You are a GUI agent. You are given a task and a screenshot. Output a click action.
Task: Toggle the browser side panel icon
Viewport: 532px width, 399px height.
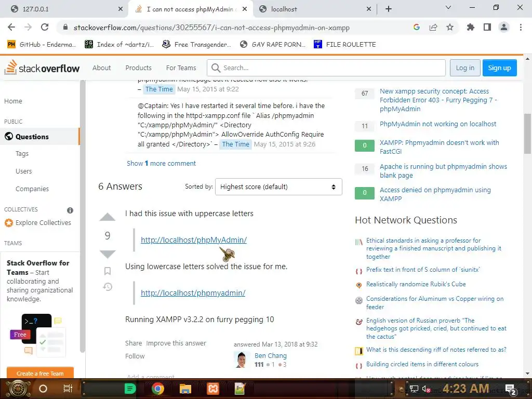(487, 28)
